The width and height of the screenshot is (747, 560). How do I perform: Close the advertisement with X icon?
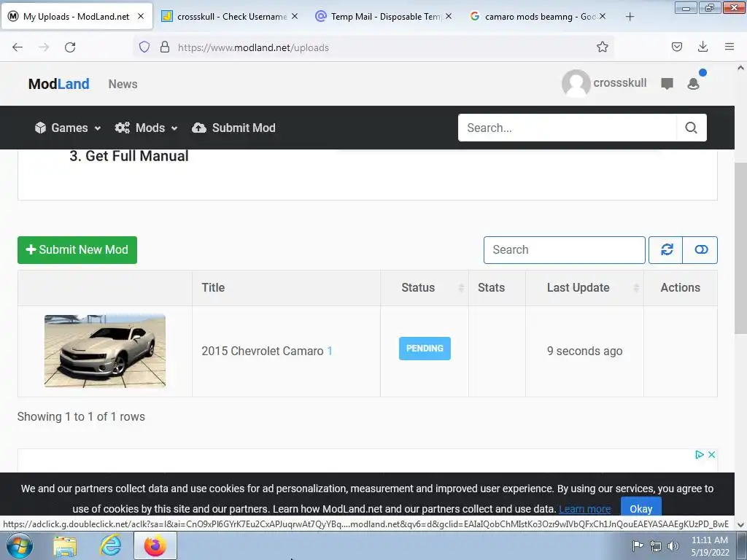click(711, 455)
